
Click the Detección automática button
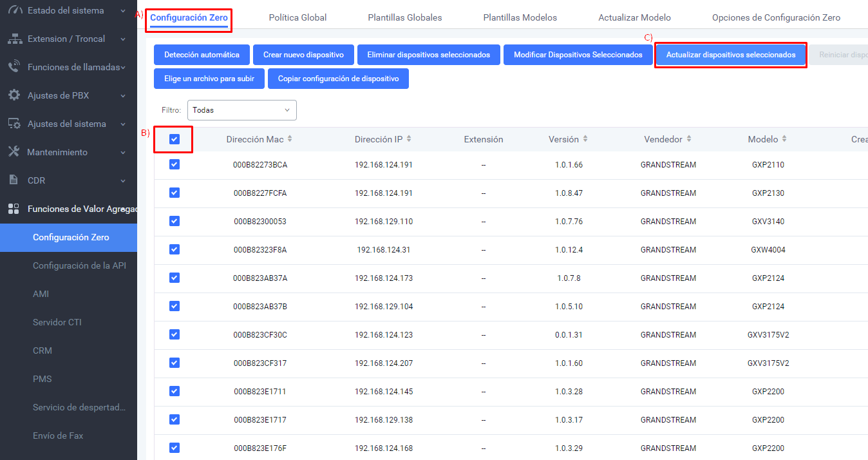tap(202, 55)
